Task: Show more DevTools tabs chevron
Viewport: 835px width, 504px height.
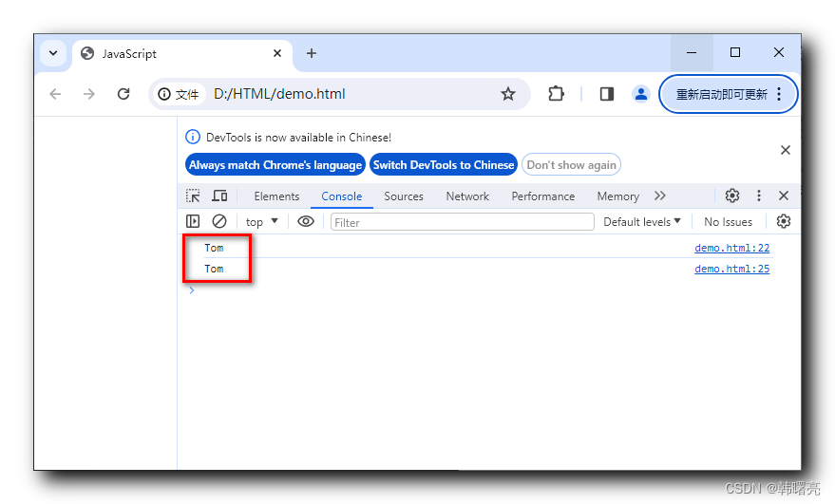Action: (x=660, y=196)
